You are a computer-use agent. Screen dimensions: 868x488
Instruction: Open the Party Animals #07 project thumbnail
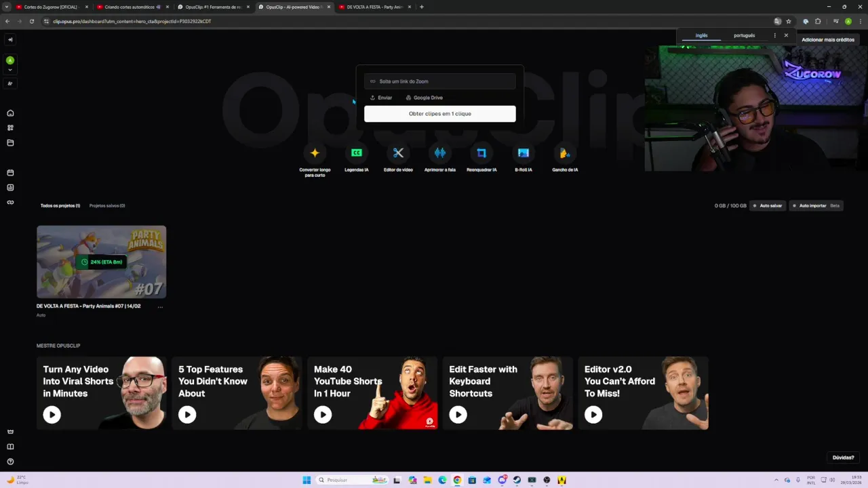click(102, 262)
